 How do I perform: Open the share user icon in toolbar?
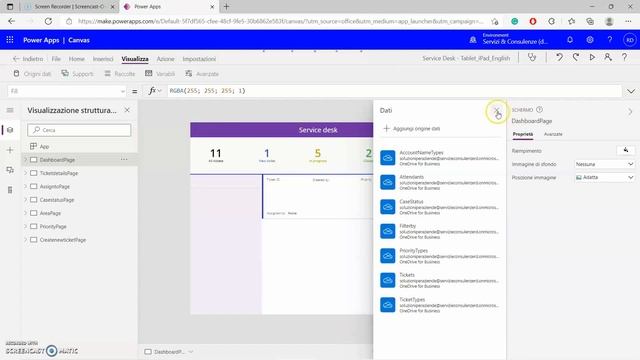tap(608, 58)
